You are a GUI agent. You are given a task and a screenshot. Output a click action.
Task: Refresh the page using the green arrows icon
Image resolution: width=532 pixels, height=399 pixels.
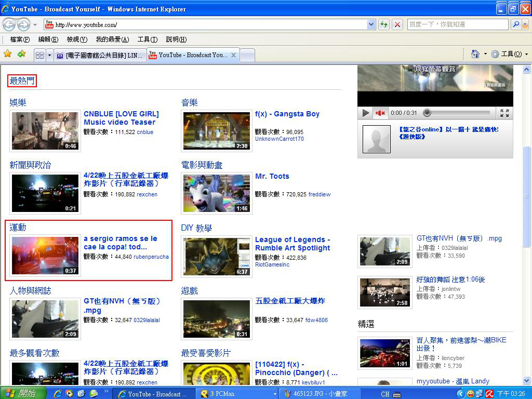pos(384,24)
